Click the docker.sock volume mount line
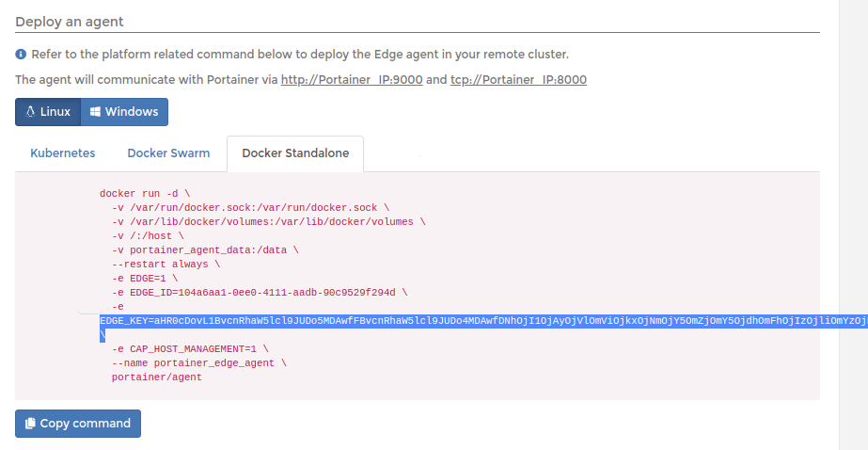The height and width of the screenshot is (450, 868). tap(250, 208)
